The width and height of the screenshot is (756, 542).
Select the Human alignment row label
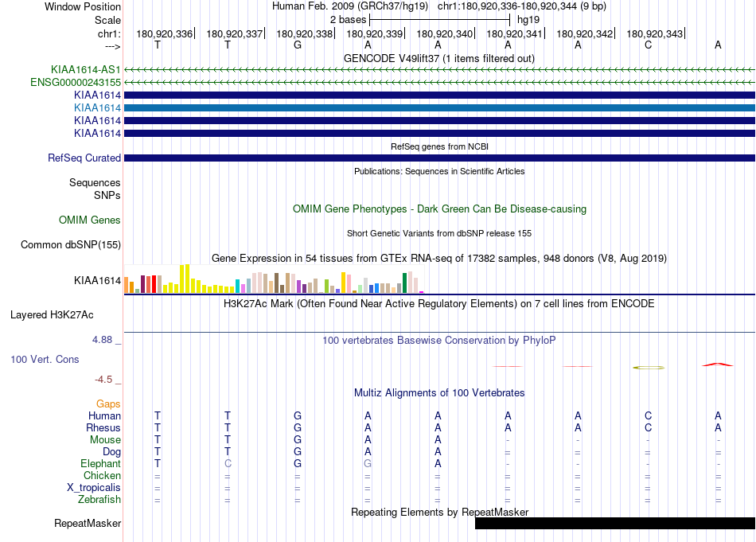[x=104, y=416]
